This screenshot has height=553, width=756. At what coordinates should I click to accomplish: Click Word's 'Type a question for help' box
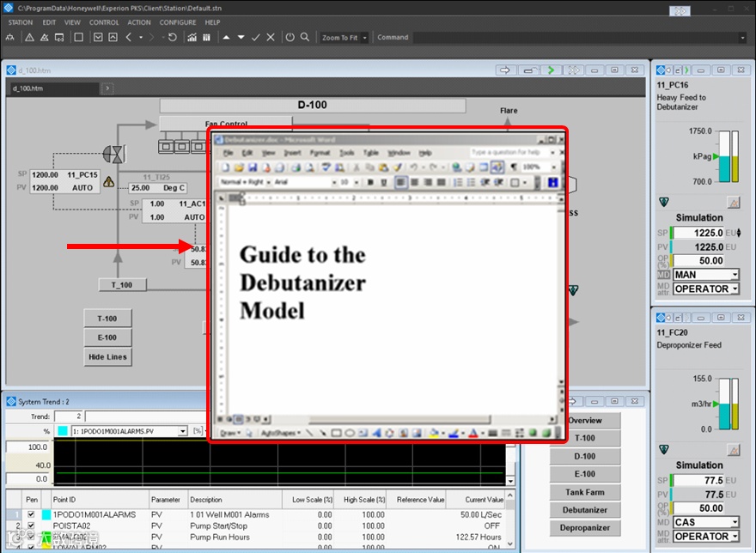coord(509,152)
